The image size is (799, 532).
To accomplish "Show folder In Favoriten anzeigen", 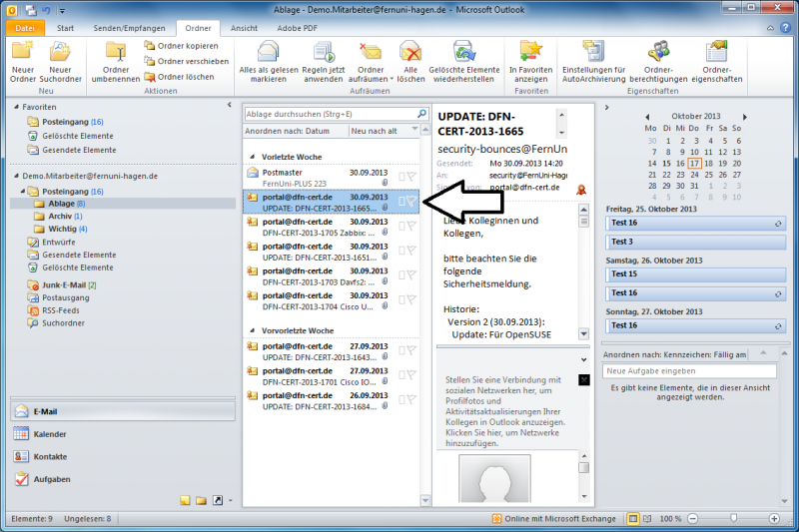I will tap(531, 62).
